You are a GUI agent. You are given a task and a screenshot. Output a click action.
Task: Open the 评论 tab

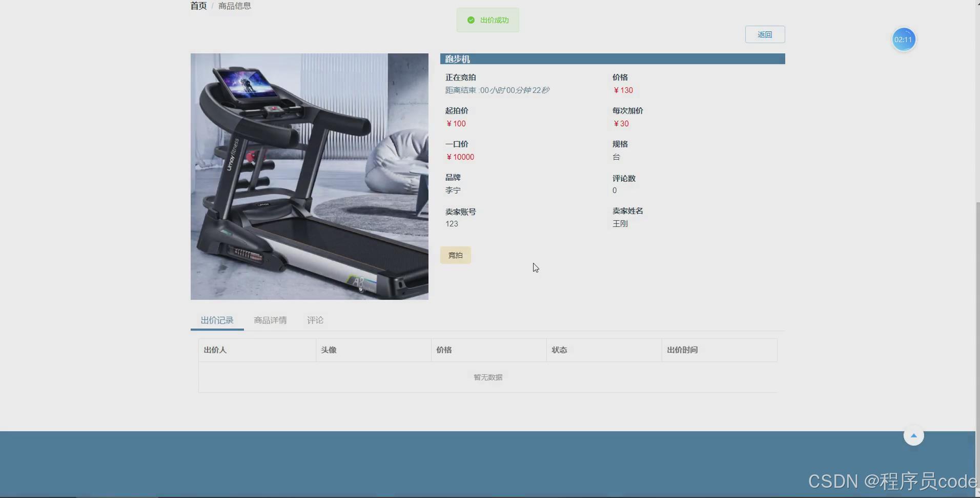(x=315, y=320)
